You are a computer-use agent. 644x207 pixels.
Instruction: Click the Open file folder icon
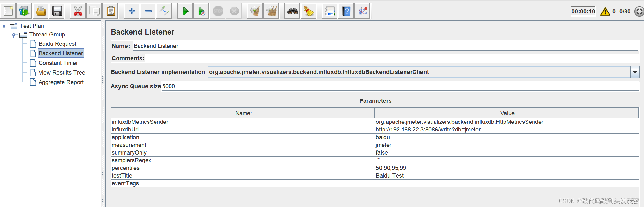[x=41, y=11]
